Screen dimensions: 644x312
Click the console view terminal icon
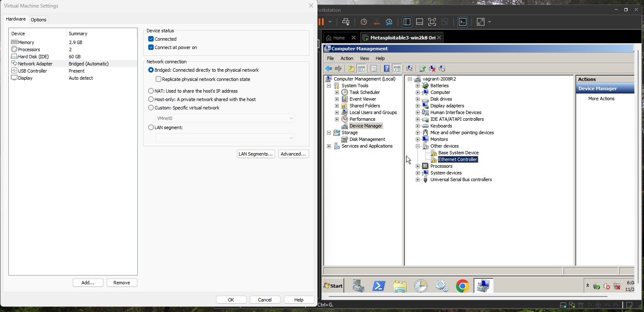463,22
